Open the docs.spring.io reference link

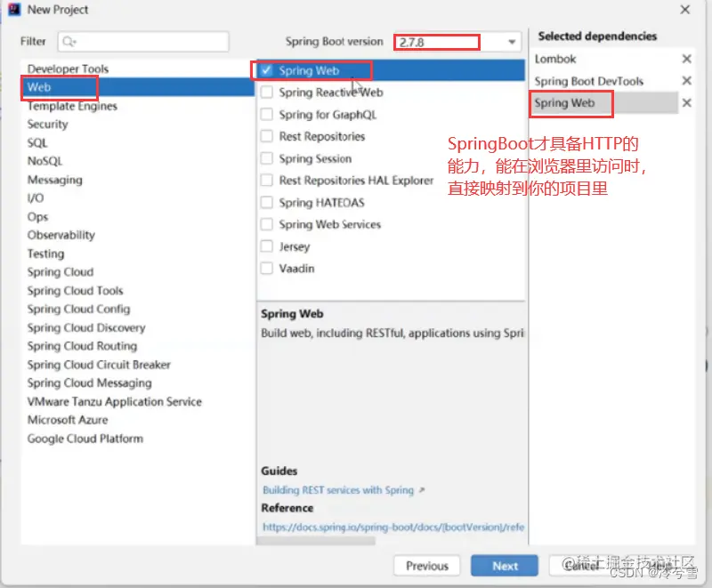393,528
